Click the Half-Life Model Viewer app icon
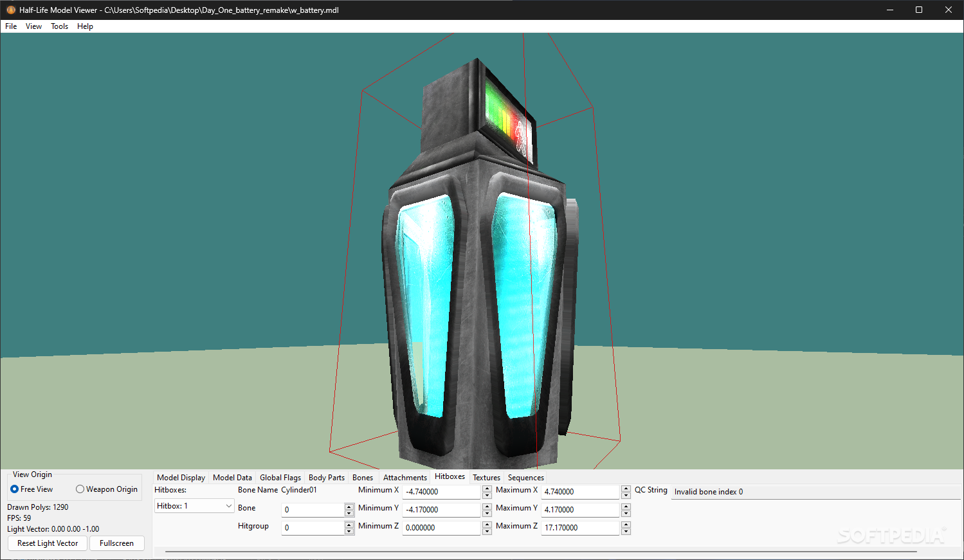964x560 pixels. [11, 10]
